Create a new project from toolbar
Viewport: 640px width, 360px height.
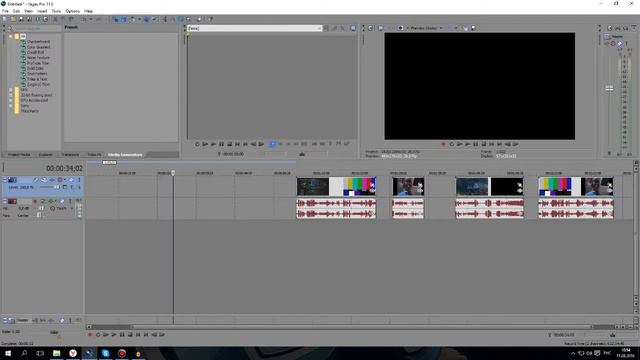4,19
